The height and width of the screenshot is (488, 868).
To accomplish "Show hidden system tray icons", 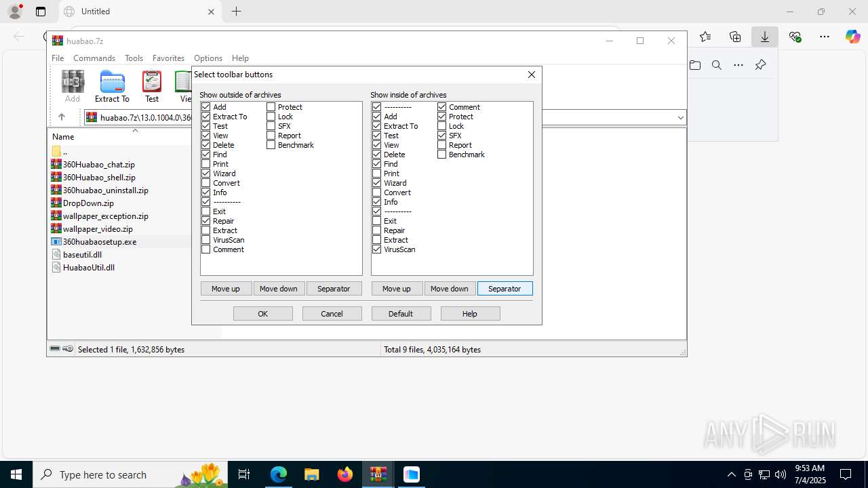I will pyautogui.click(x=731, y=474).
